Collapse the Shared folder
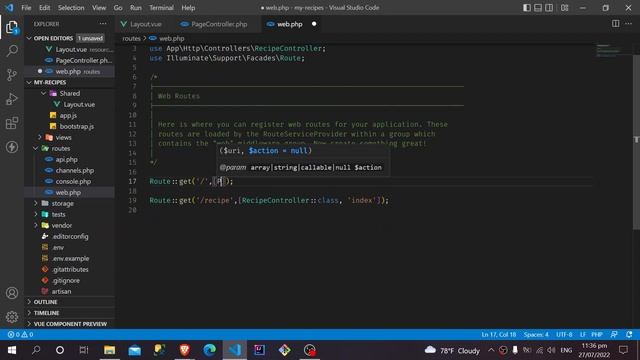The image size is (640, 360). [x=43, y=93]
